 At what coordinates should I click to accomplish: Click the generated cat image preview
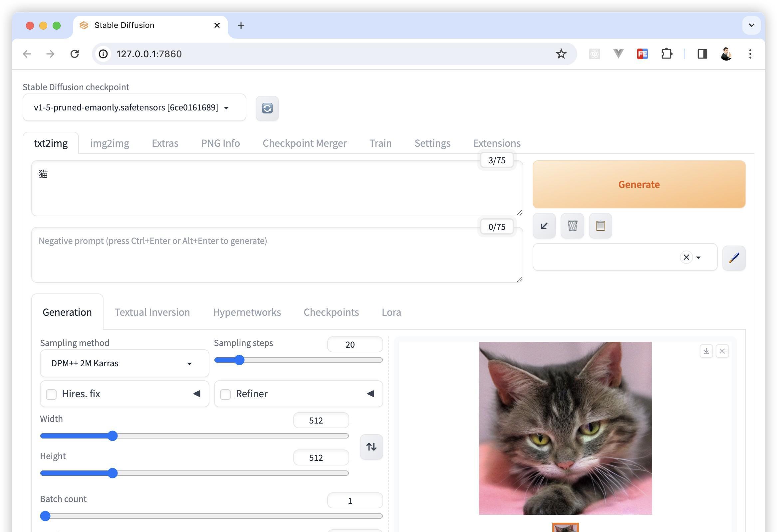click(565, 428)
